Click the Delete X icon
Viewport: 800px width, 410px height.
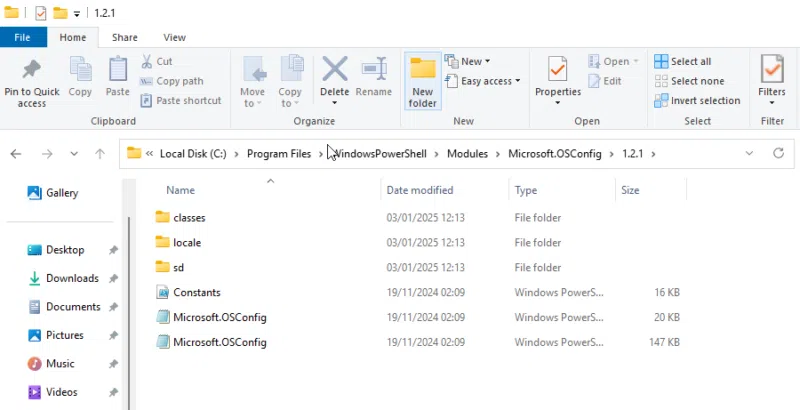(335, 69)
